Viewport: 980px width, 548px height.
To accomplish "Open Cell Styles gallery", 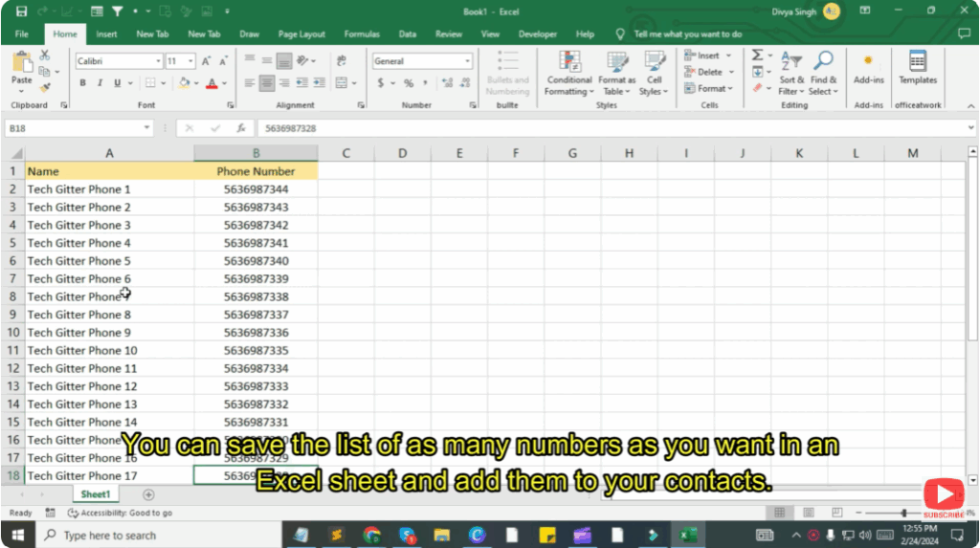I will pos(654,74).
